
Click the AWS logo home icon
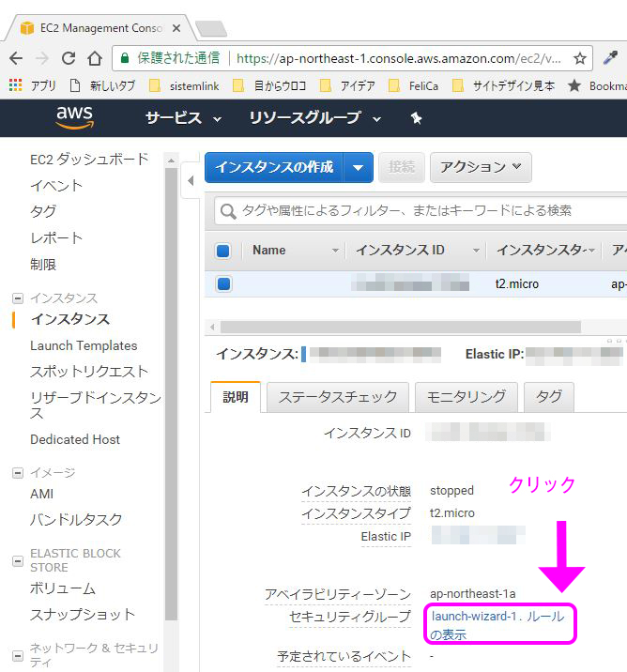[x=74, y=117]
